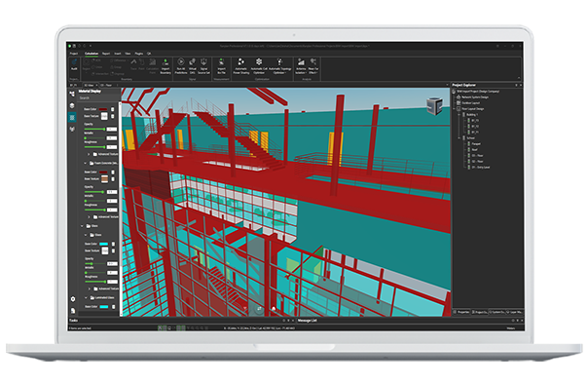Select BIM Import Project root node
The width and height of the screenshot is (588, 384).
tap(476, 92)
